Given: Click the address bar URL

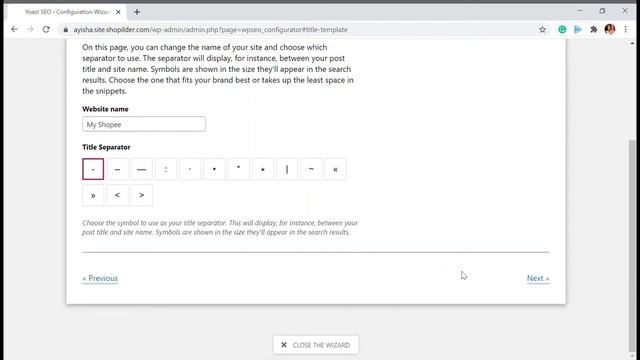Looking at the screenshot, I should pyautogui.click(x=211, y=29).
